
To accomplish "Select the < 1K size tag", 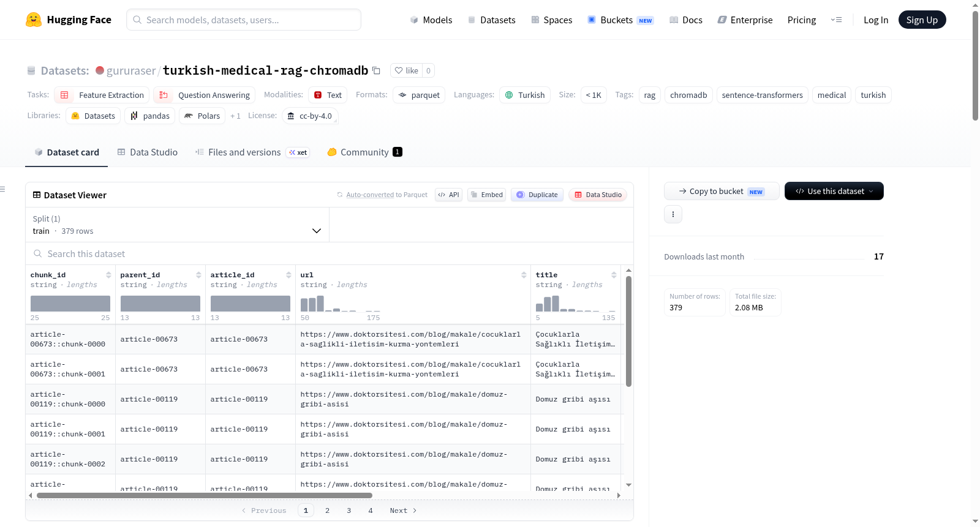I will tap(594, 95).
